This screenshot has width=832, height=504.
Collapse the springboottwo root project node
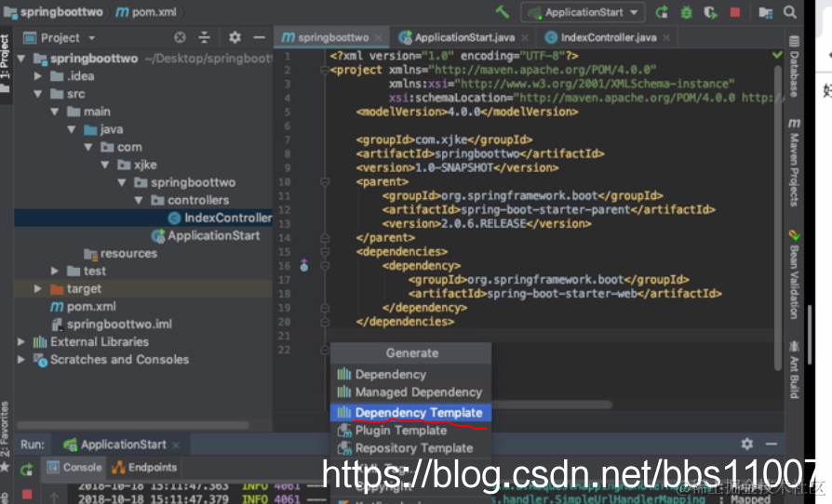coord(21,59)
